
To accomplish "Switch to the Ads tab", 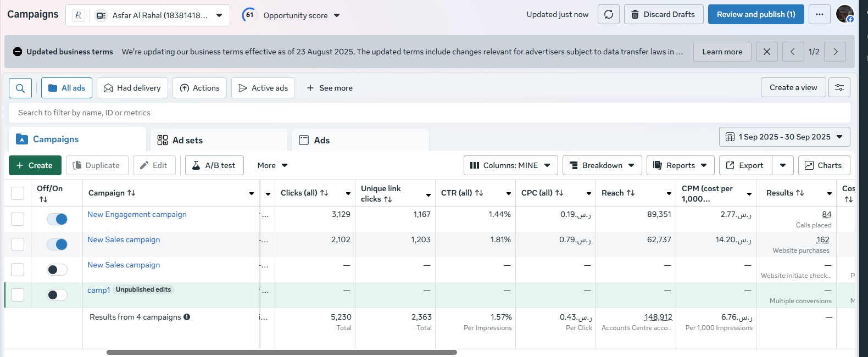I will point(360,140).
